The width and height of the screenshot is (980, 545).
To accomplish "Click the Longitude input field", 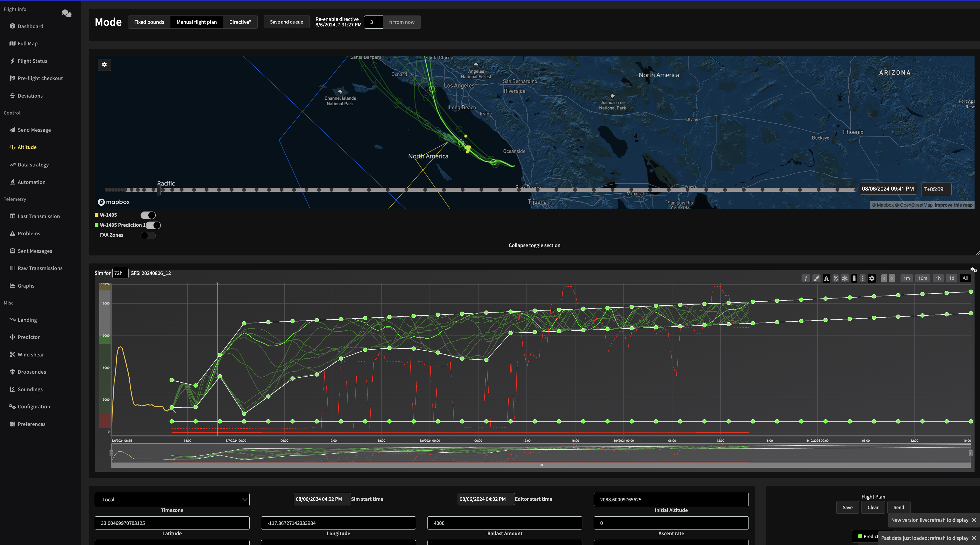I will click(x=338, y=523).
